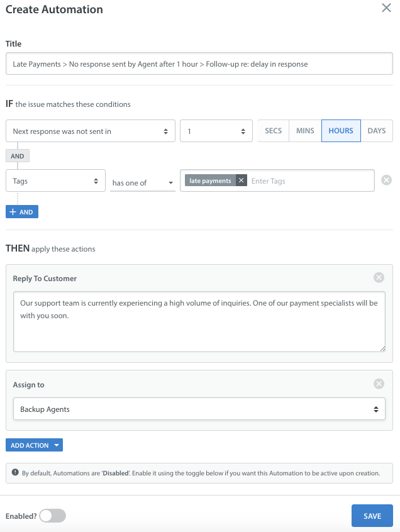400x532 pixels.
Task: Save the automation
Action: click(x=372, y=516)
